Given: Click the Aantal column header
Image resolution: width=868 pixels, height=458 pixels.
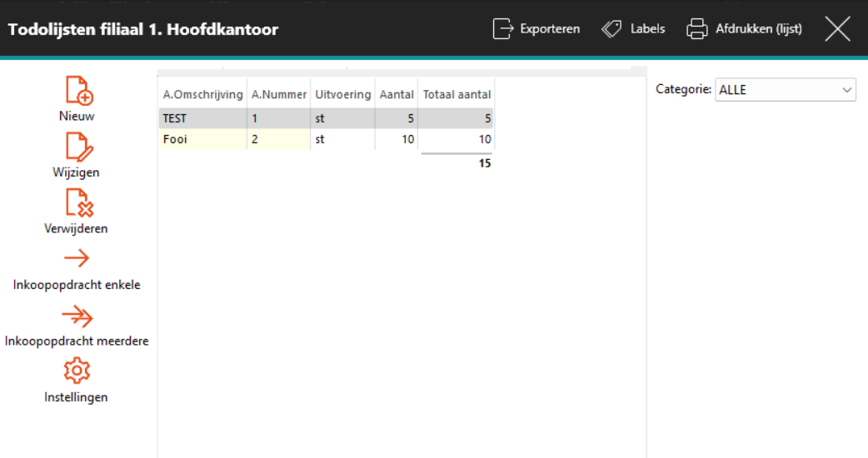Looking at the screenshot, I should tap(397, 95).
